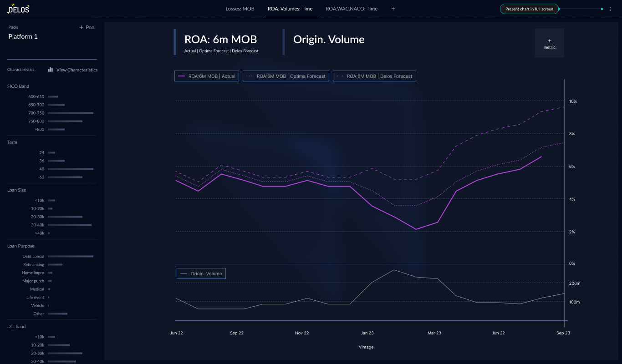Toggle the Optima Forecast legend series
The height and width of the screenshot is (364, 622).
tap(286, 76)
